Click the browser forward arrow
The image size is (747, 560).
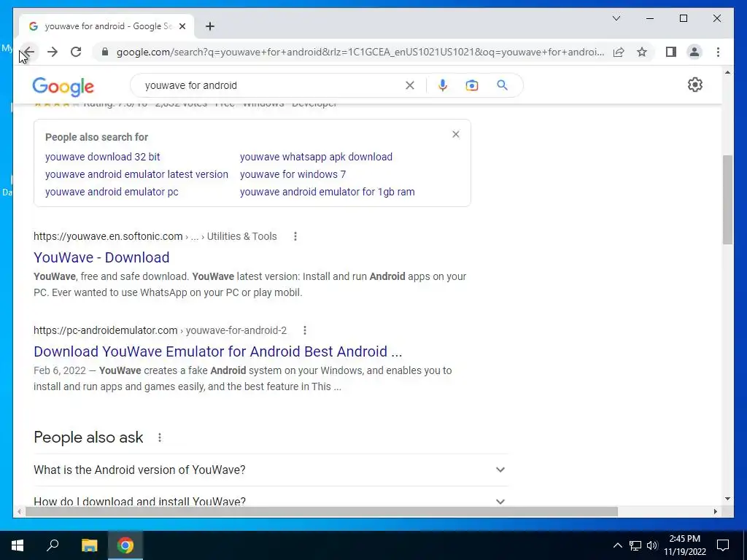pos(53,52)
